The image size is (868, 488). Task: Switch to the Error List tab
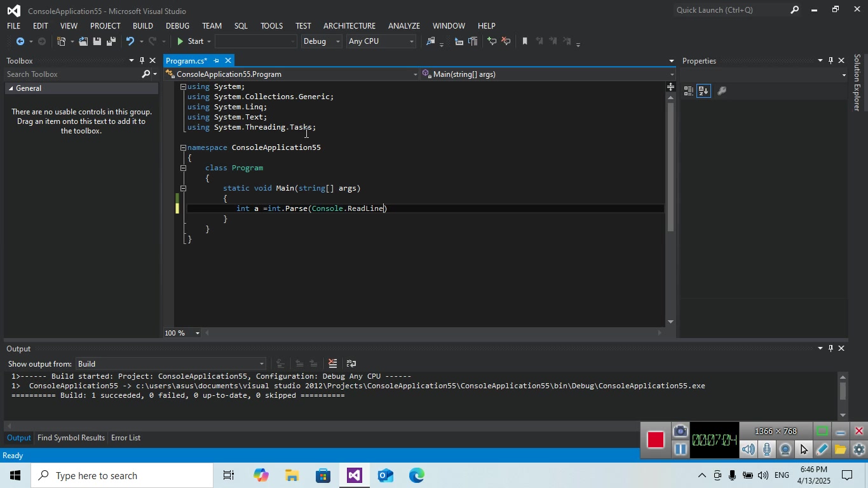(x=125, y=438)
